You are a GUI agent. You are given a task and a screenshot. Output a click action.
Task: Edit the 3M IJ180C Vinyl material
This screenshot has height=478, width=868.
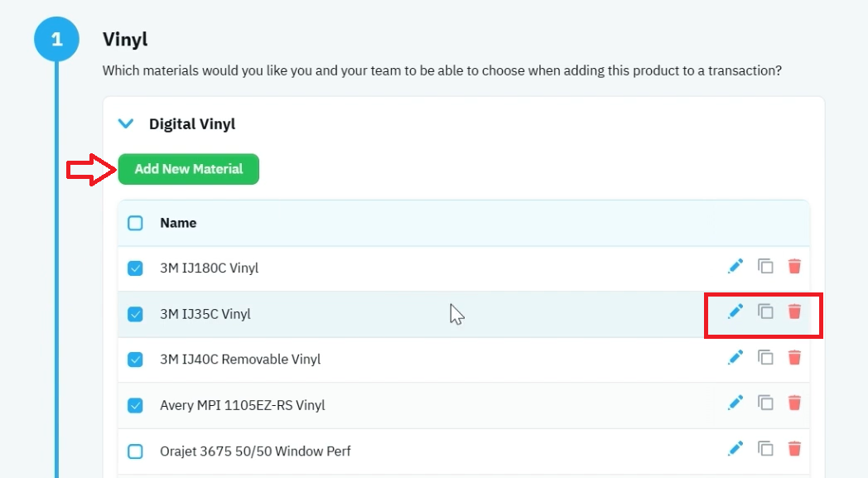click(735, 267)
